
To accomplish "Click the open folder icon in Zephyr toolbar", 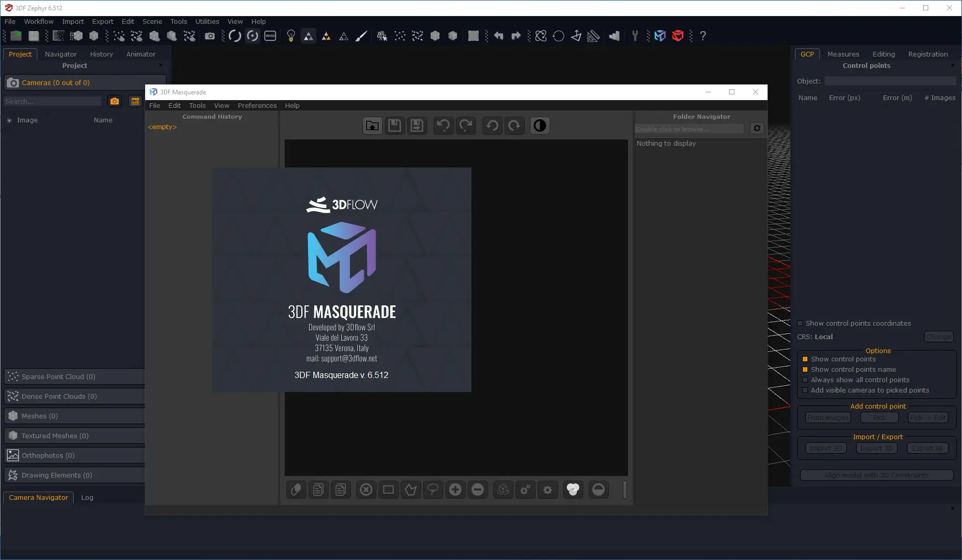I will [x=16, y=36].
